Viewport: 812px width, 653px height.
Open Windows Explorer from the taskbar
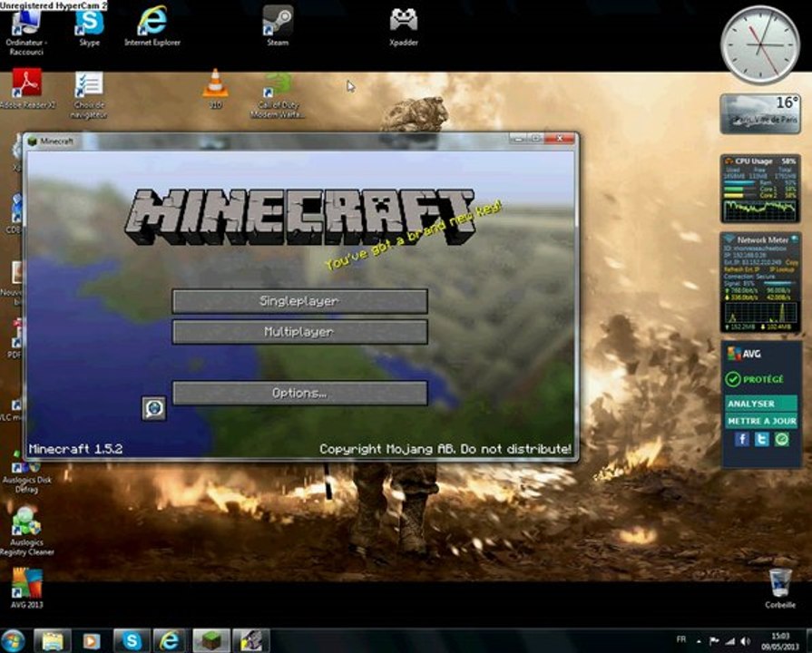(53, 641)
